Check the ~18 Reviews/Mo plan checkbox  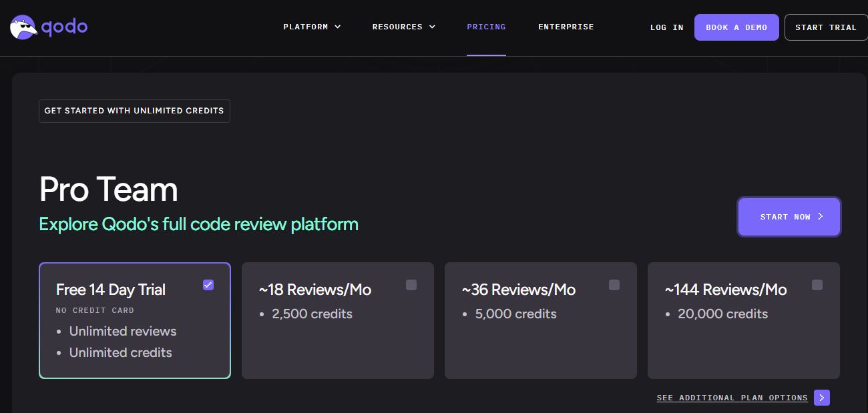tap(411, 285)
